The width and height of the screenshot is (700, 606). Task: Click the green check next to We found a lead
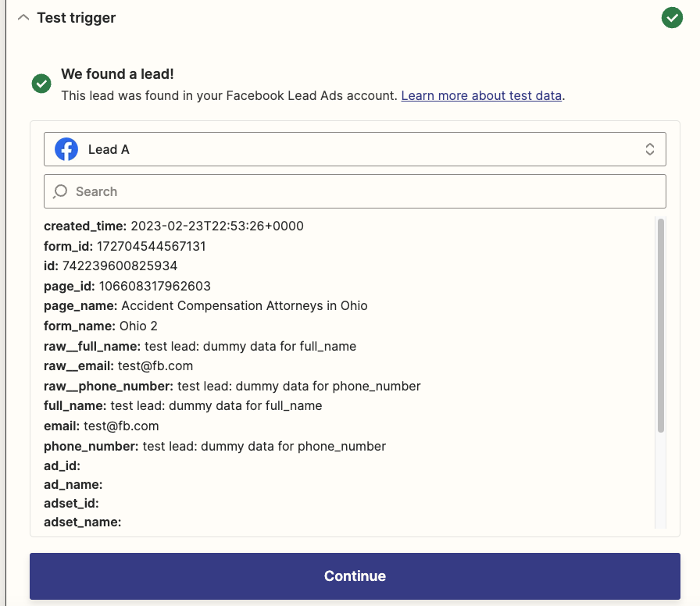(x=41, y=84)
